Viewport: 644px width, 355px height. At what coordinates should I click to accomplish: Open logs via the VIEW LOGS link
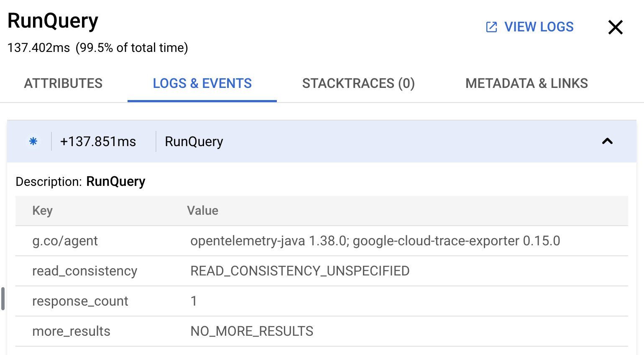coord(539,26)
